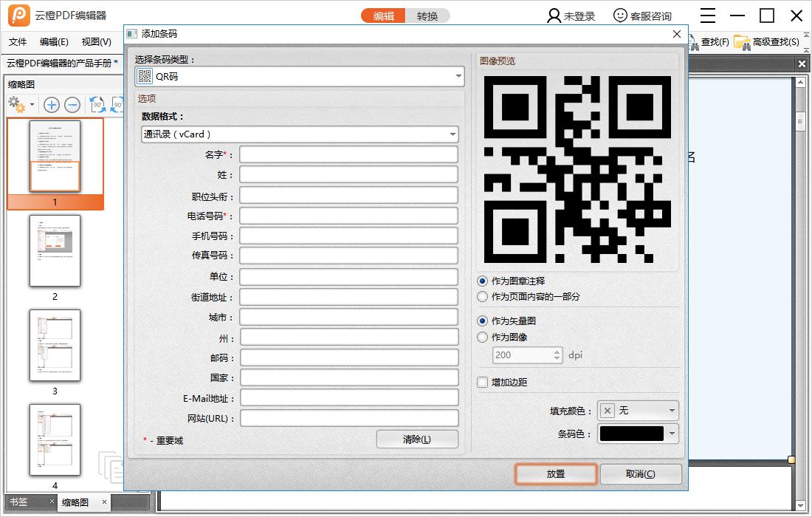Click the 城市 input field

coord(348,317)
